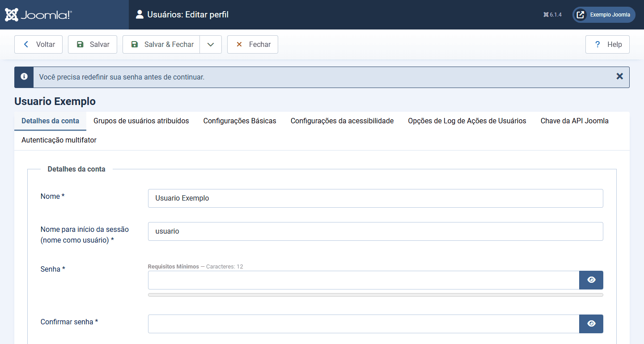Screen dimensions: 644x344
Task: Click the Salvar button
Action: pos(93,45)
